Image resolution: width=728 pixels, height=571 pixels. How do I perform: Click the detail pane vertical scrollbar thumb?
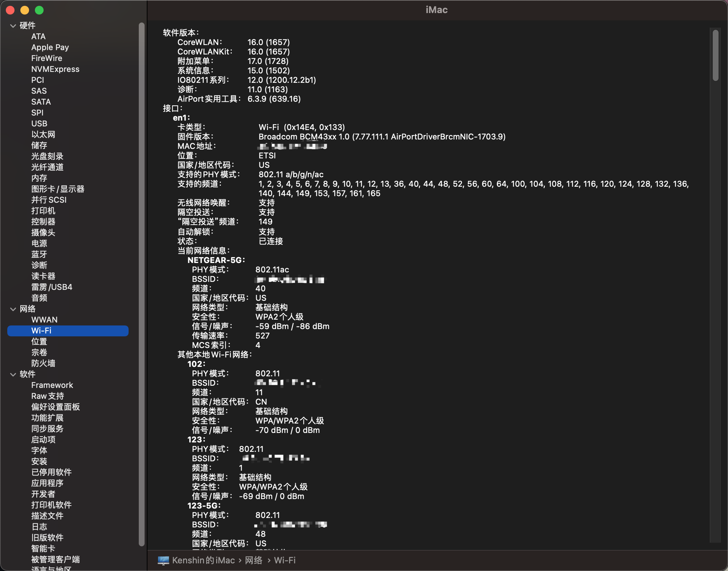pos(715,55)
